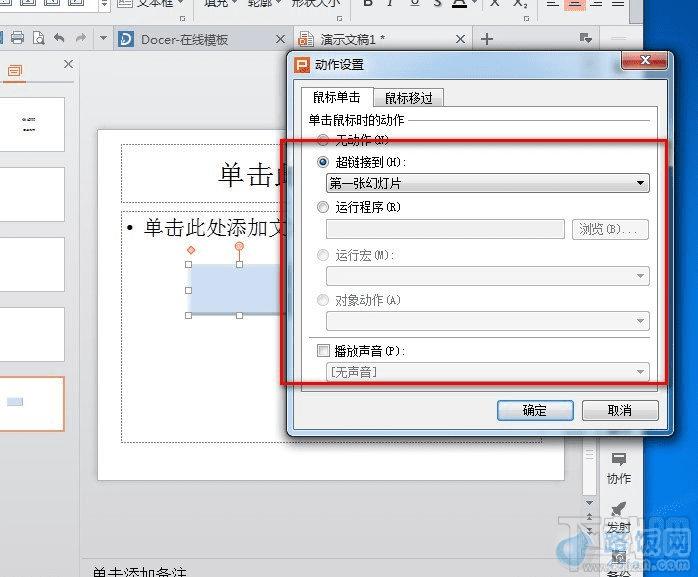Apply center alignment in ribbon
The height and width of the screenshot is (577, 698).
[x=575, y=4]
